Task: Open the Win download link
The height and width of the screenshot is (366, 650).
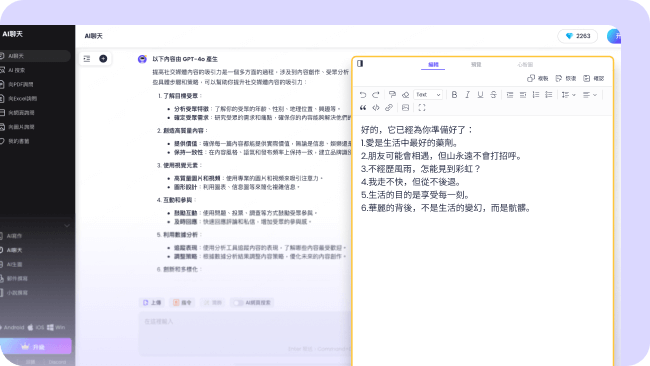Action: point(56,327)
